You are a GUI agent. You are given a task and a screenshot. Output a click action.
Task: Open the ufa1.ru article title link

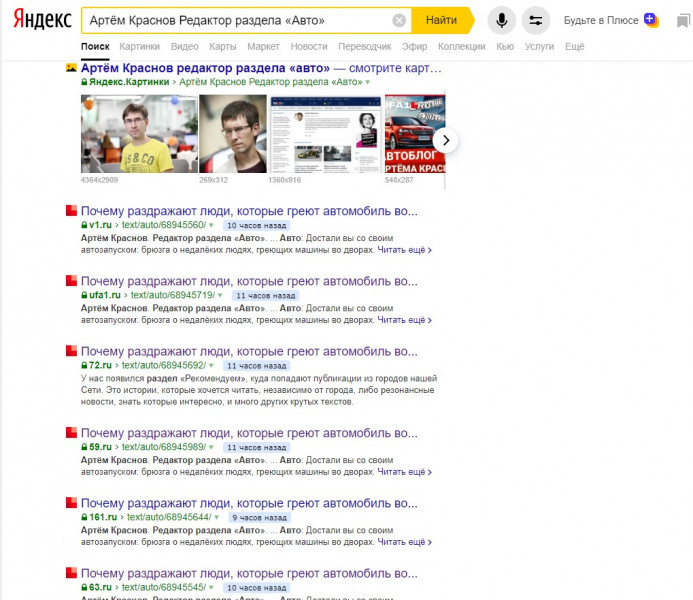point(249,281)
